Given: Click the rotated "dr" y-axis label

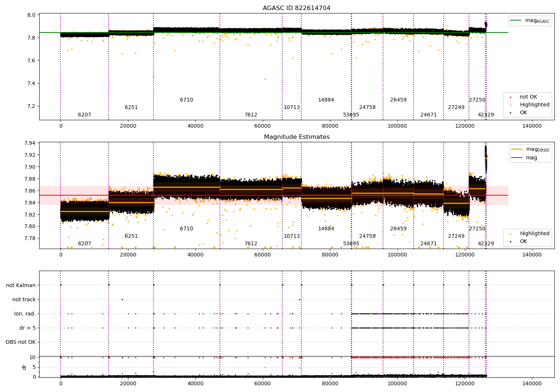Looking at the screenshot, I should [24, 367].
